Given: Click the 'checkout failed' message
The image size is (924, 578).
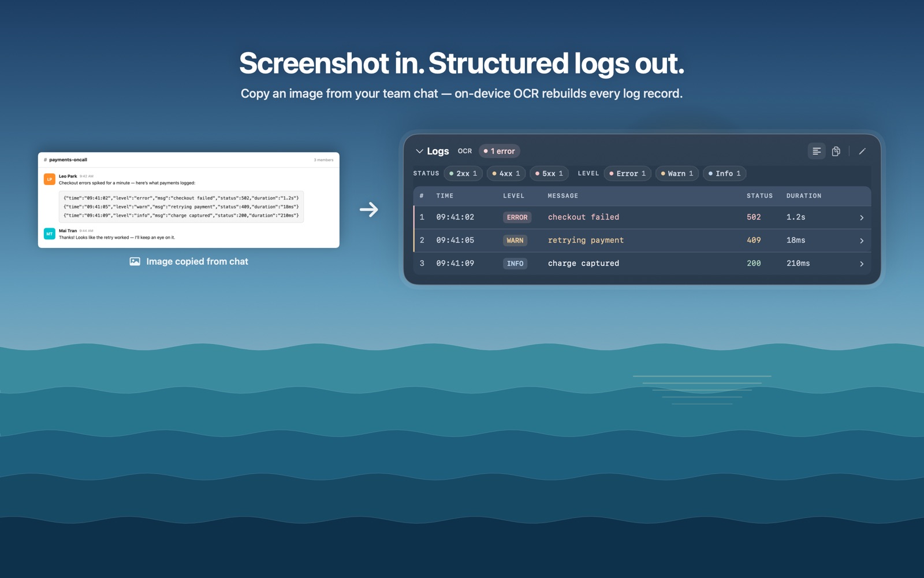Looking at the screenshot, I should click(583, 217).
